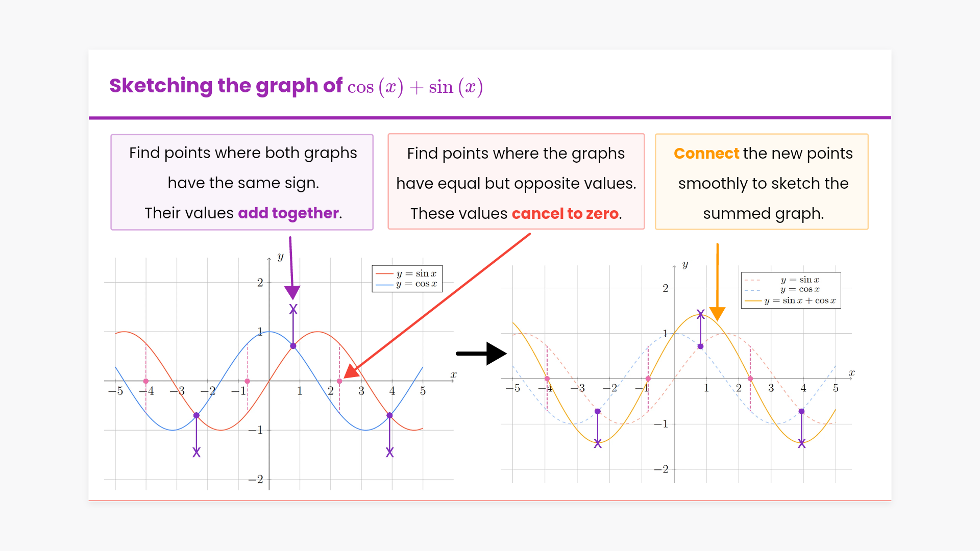Select the left graph's sin and cos legend
This screenshot has width=980, height=551.
pos(407,279)
